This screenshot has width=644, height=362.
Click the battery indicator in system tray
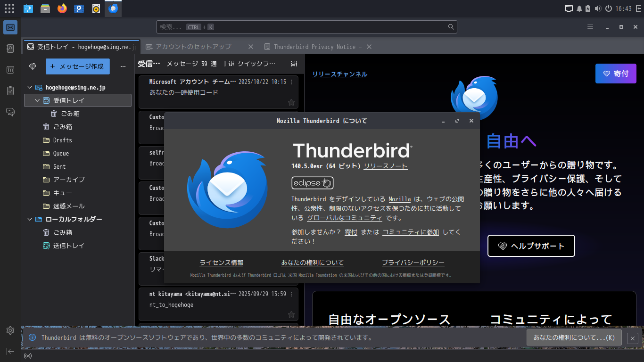point(588,8)
